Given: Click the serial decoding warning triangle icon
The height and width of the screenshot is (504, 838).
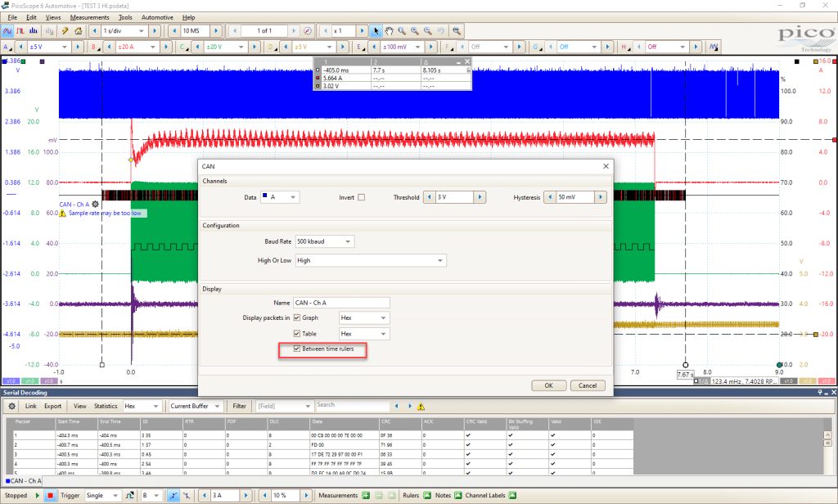Looking at the screenshot, I should click(421, 407).
